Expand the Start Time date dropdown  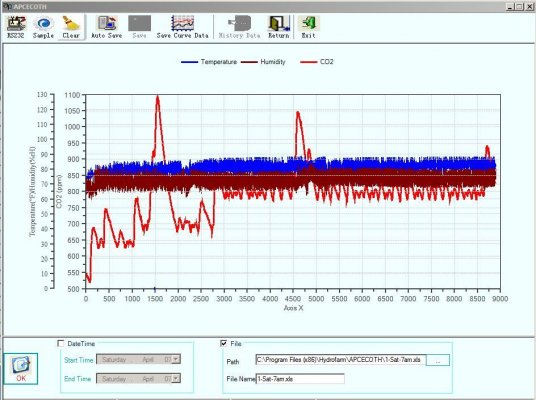click(176, 359)
